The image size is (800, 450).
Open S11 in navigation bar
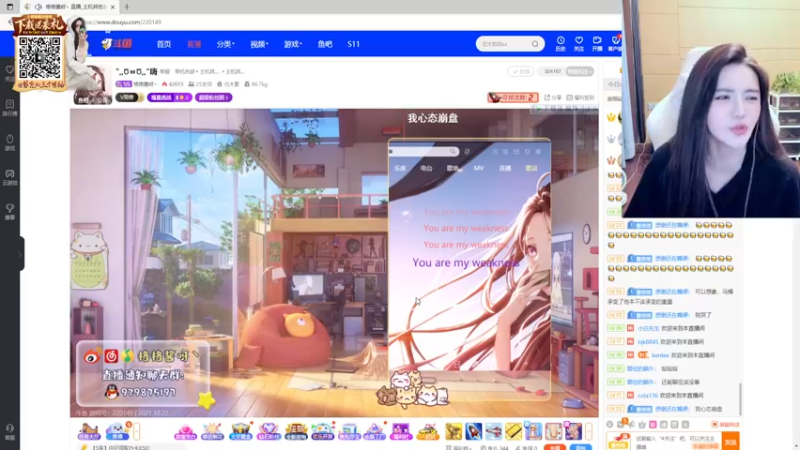[x=354, y=44]
